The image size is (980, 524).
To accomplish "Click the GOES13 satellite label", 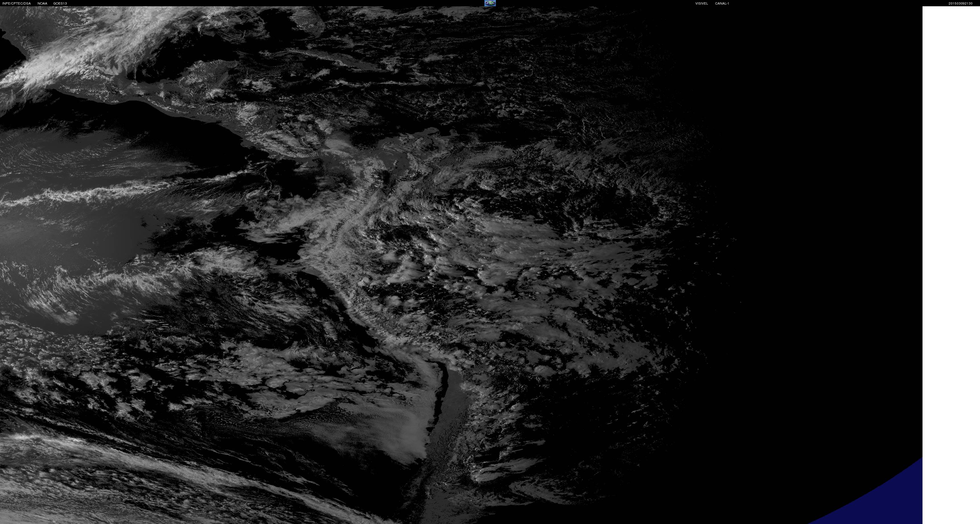I will 60,3.
